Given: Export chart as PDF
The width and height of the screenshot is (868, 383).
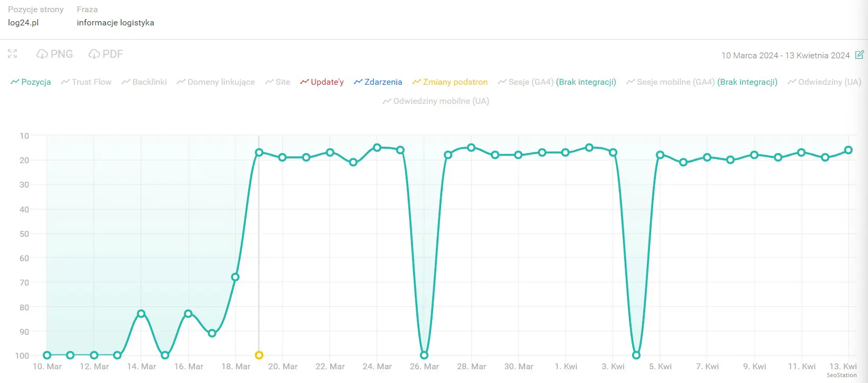Looking at the screenshot, I should pos(106,54).
